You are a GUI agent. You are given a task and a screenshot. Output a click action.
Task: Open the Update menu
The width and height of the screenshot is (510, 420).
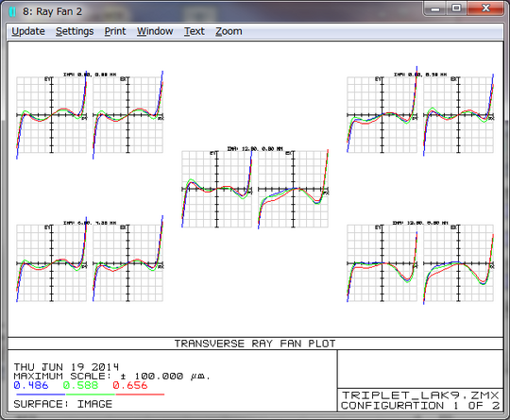pos(28,31)
